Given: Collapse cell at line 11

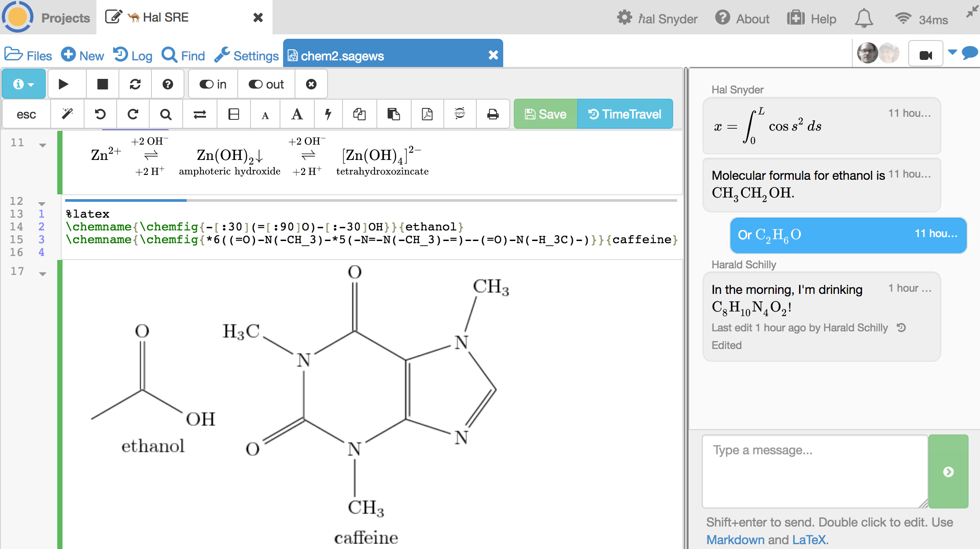Looking at the screenshot, I should point(42,144).
